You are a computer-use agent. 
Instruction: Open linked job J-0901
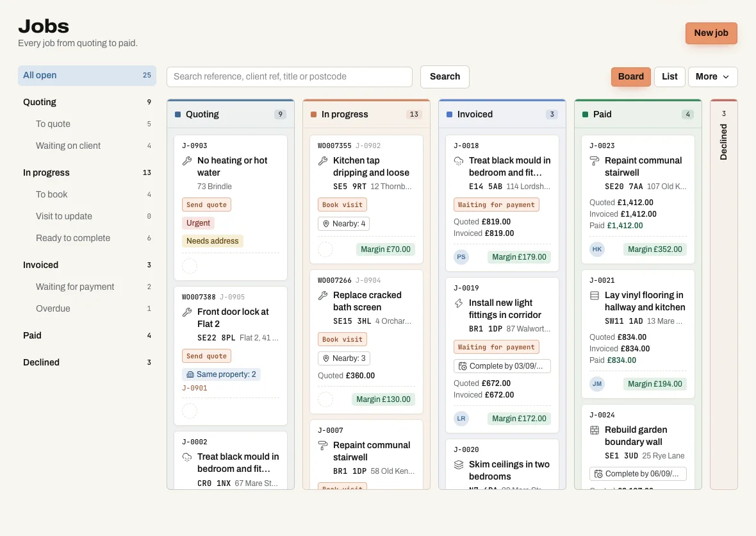194,388
